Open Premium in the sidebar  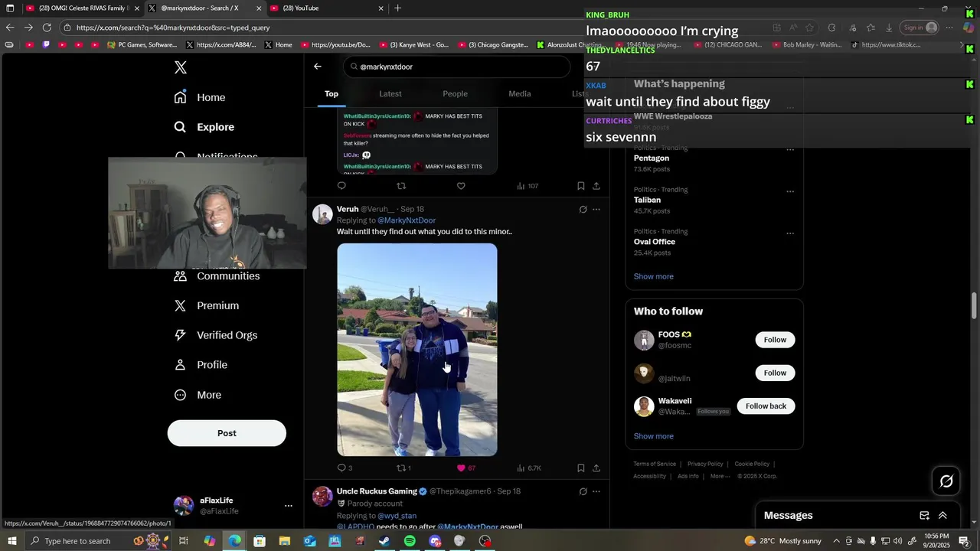coord(207,305)
